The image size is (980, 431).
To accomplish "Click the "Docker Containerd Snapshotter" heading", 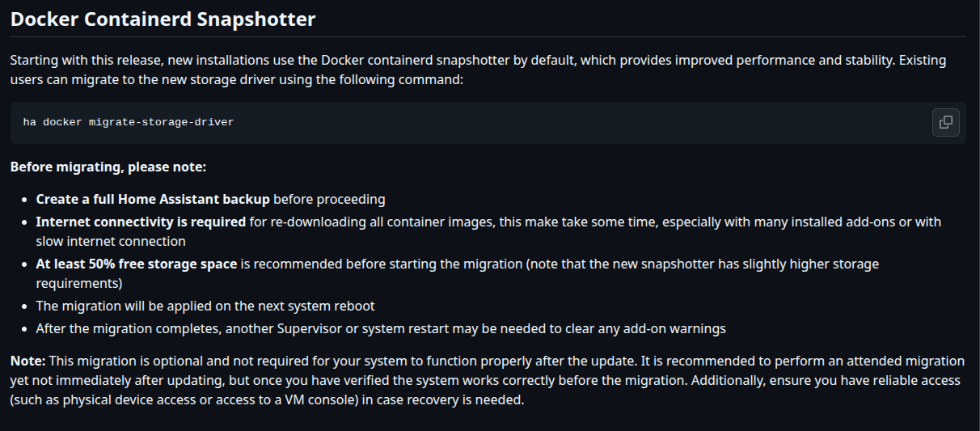I will tap(163, 19).
